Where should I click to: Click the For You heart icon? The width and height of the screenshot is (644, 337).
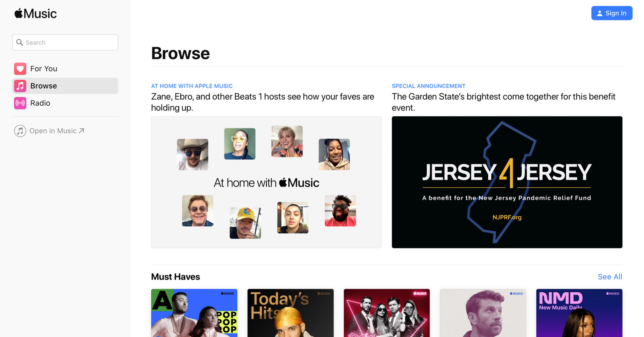tap(20, 69)
